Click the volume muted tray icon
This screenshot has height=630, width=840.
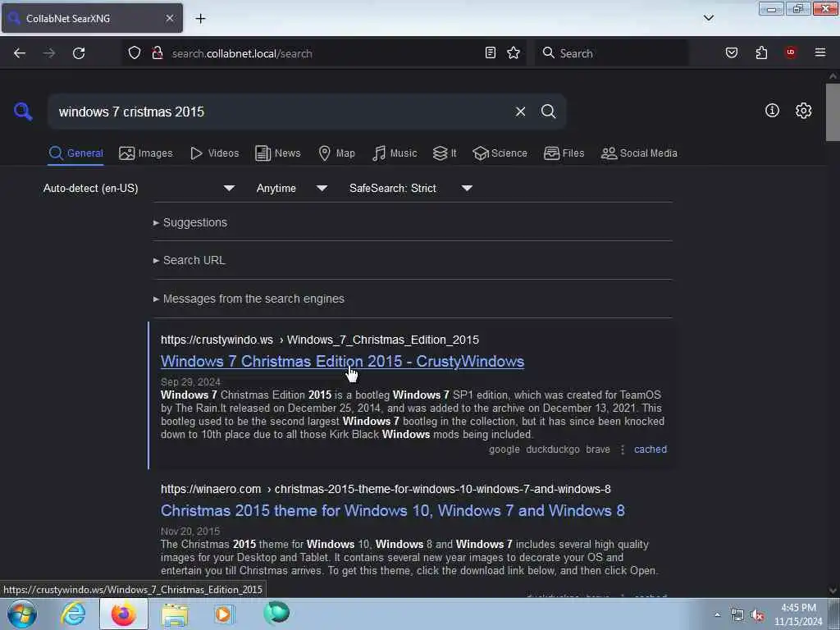point(757,615)
